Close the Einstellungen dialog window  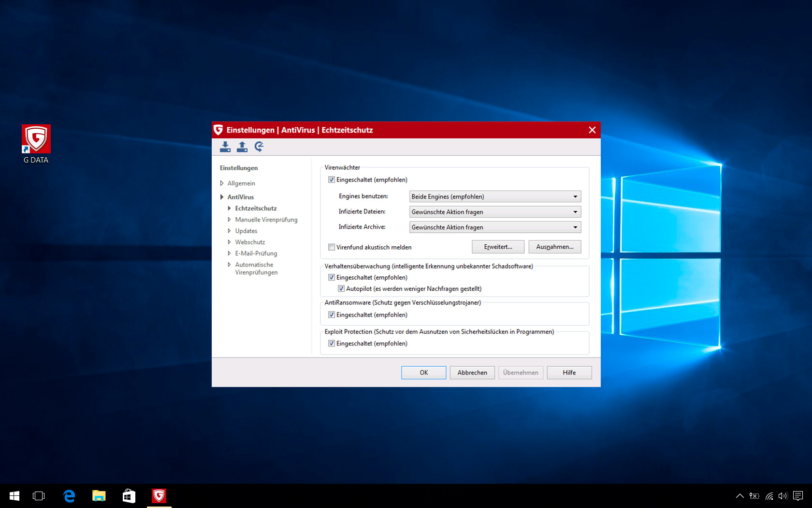(592, 130)
